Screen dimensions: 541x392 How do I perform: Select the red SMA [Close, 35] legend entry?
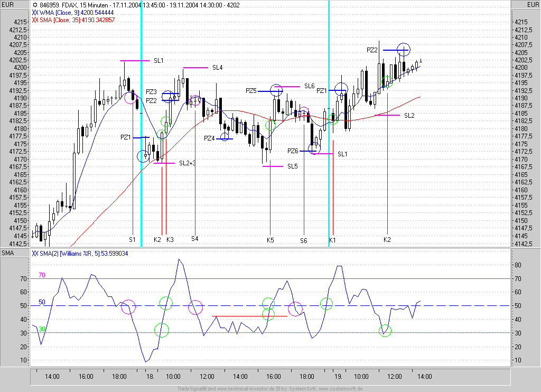73,20
